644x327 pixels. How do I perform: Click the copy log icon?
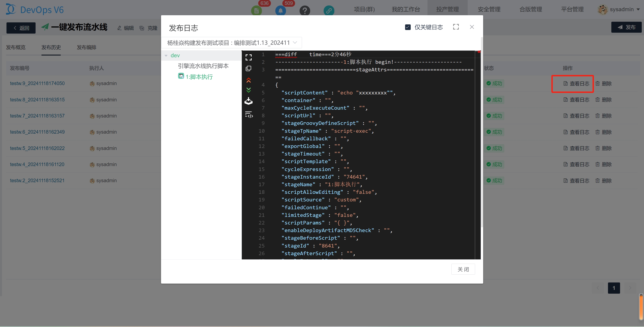click(x=248, y=68)
